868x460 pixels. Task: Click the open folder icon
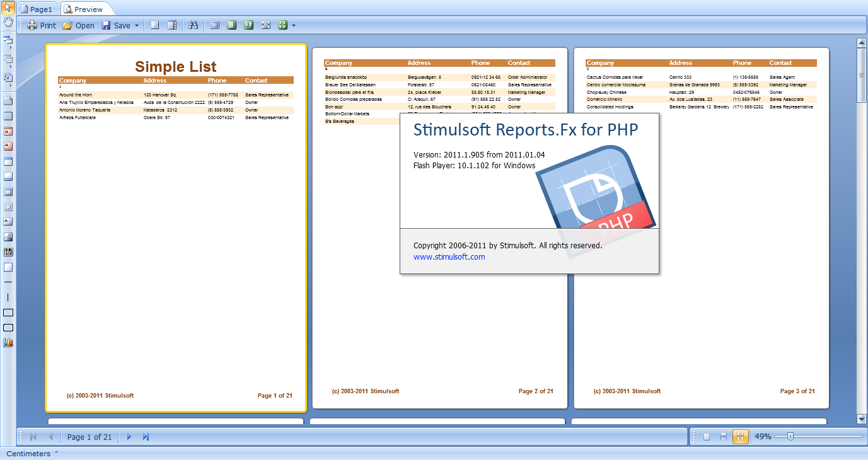(x=67, y=25)
